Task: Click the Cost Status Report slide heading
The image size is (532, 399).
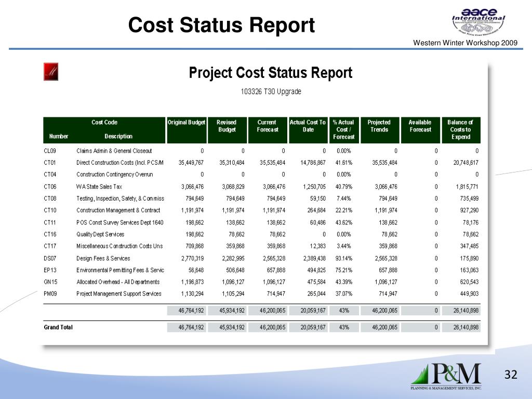Action: coord(221,25)
